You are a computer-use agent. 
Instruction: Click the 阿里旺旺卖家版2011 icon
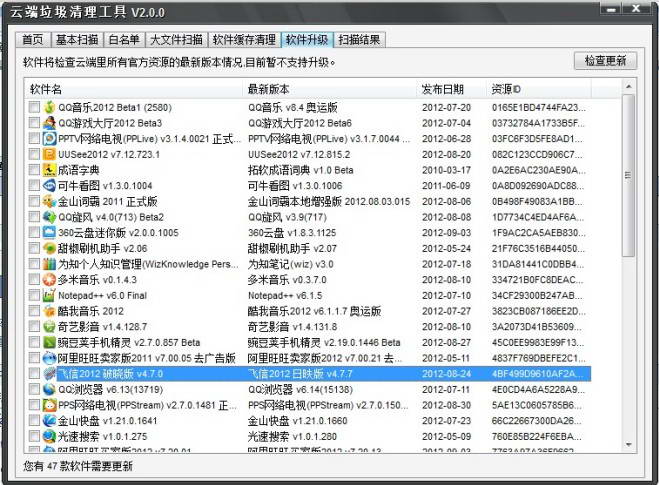pyautogui.click(x=49, y=358)
